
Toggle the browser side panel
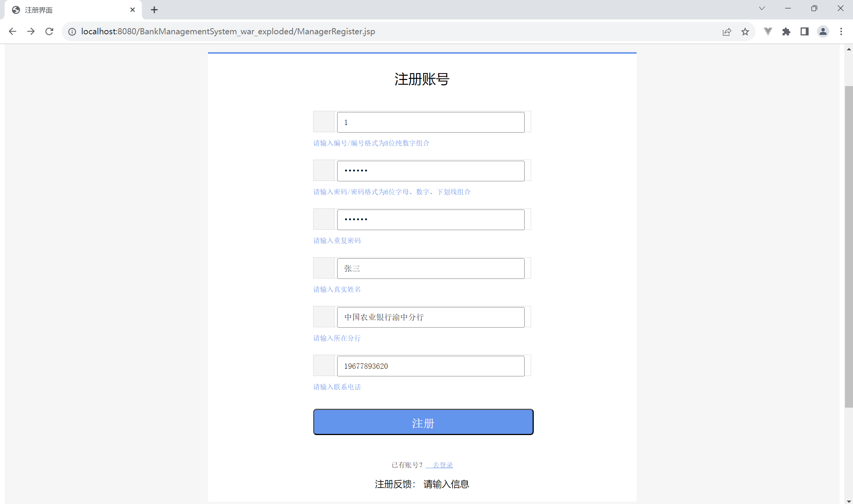pos(805,32)
